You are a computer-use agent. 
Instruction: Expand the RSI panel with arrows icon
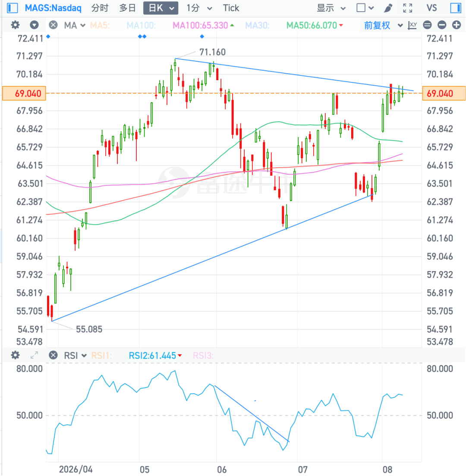[x=35, y=355]
